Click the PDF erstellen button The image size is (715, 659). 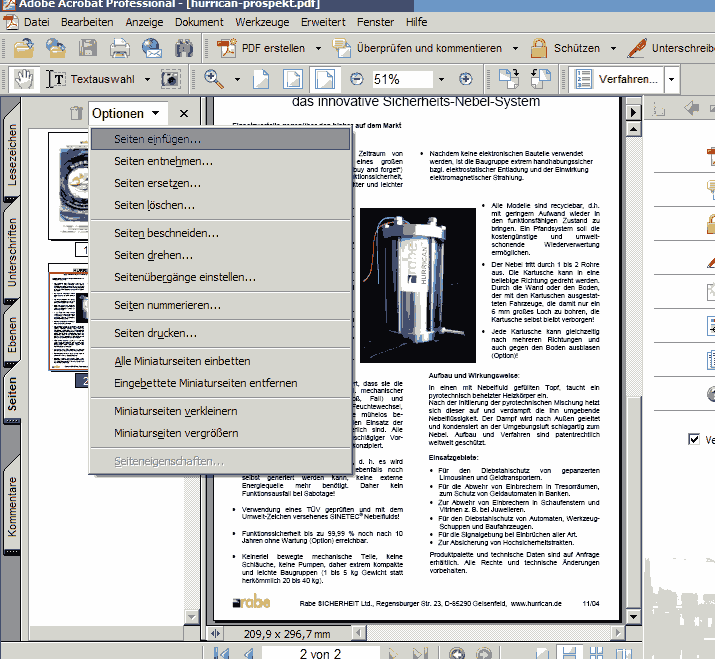tap(261, 48)
